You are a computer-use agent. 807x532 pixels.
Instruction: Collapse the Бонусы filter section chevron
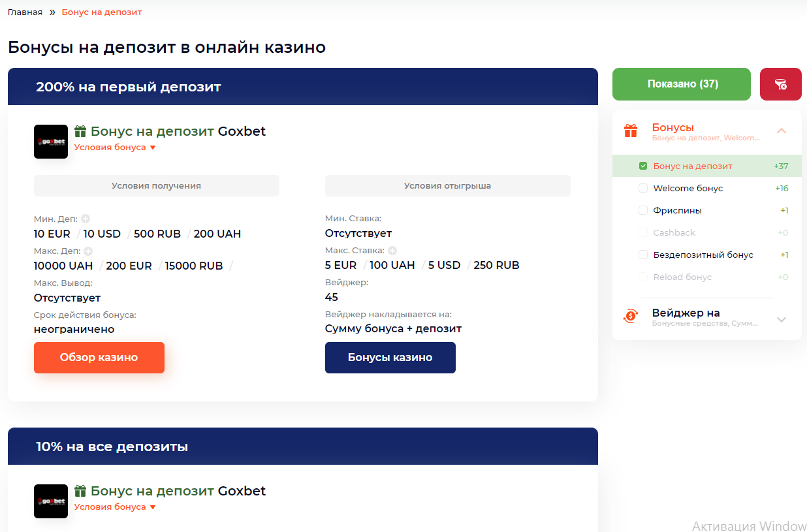(782, 131)
